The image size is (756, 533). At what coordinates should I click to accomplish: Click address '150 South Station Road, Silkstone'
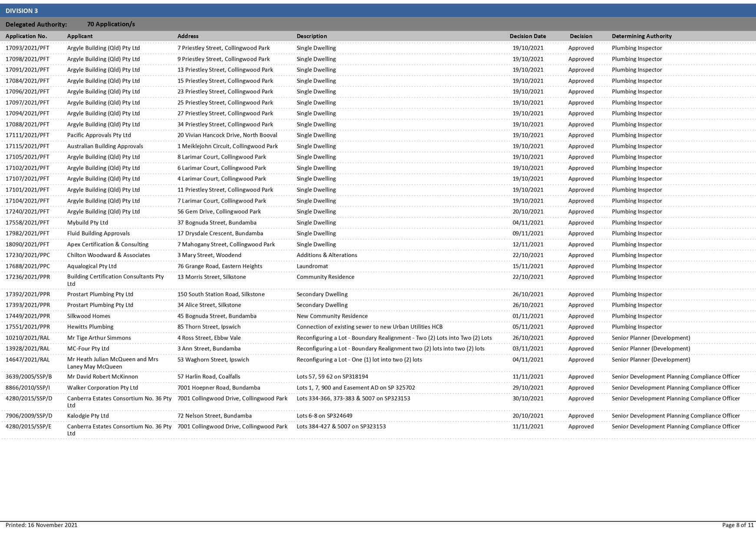(x=221, y=295)
